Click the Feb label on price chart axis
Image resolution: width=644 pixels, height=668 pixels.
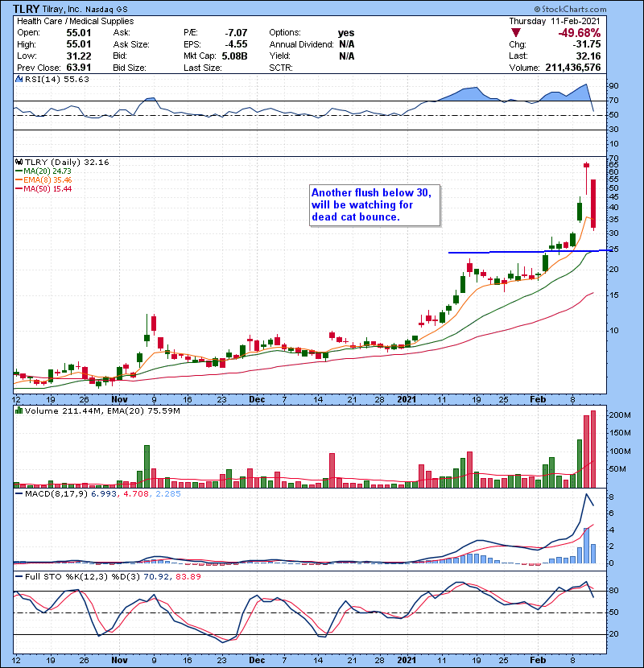click(538, 400)
